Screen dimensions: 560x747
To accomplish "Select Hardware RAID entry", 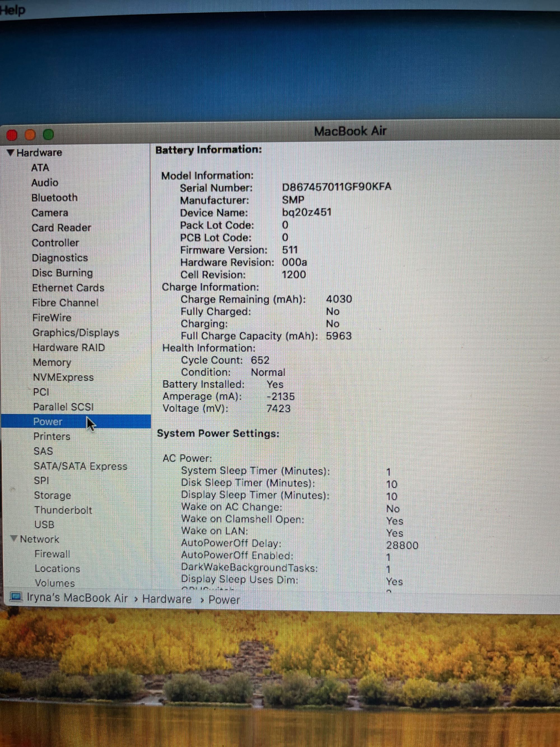I will 69,348.
